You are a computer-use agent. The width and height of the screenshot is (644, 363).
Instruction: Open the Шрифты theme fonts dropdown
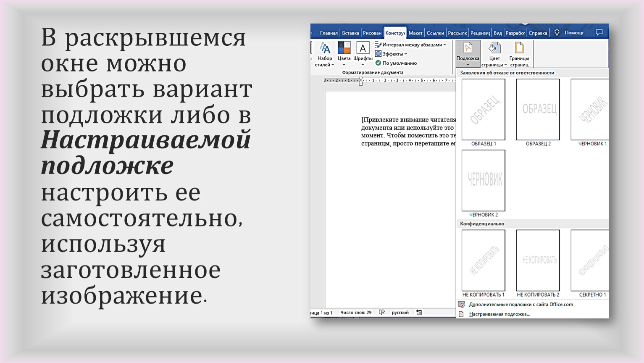[x=363, y=54]
